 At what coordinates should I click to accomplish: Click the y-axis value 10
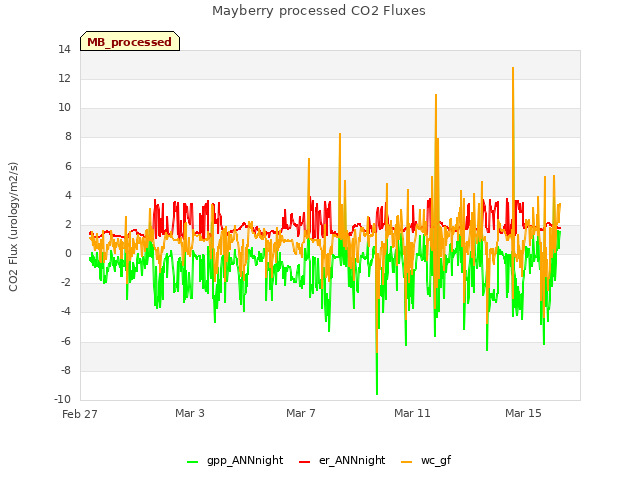[64, 107]
